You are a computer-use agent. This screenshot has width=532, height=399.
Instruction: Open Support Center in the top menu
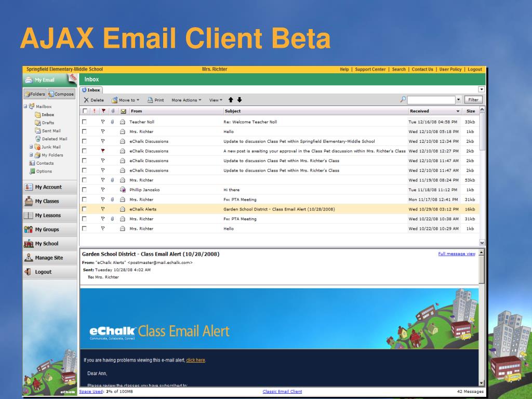(x=370, y=69)
